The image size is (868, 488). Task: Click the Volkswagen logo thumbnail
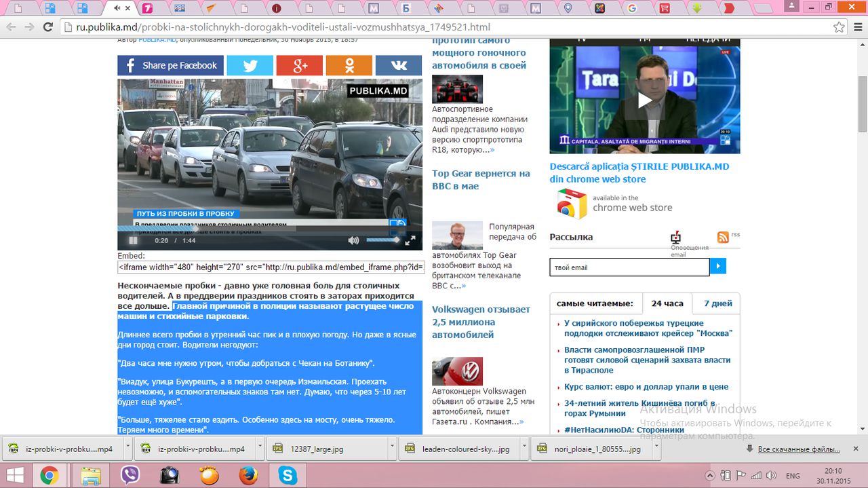[x=457, y=371]
